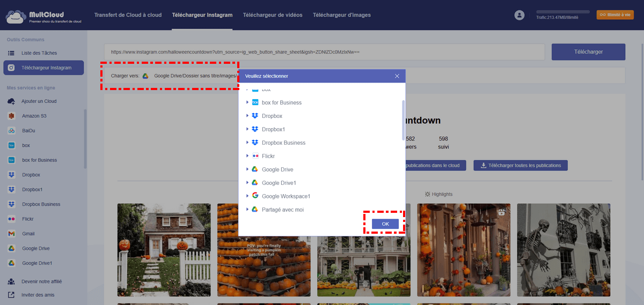Screen dimensions: 644x305
Task: Click Télécharger toutes les publications button
Action: coord(521,165)
